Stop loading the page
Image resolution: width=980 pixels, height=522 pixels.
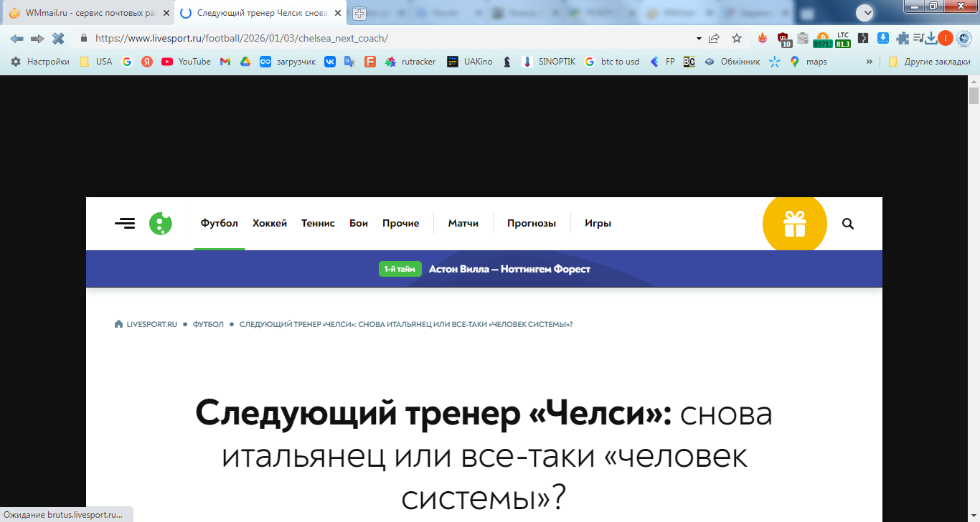58,39
